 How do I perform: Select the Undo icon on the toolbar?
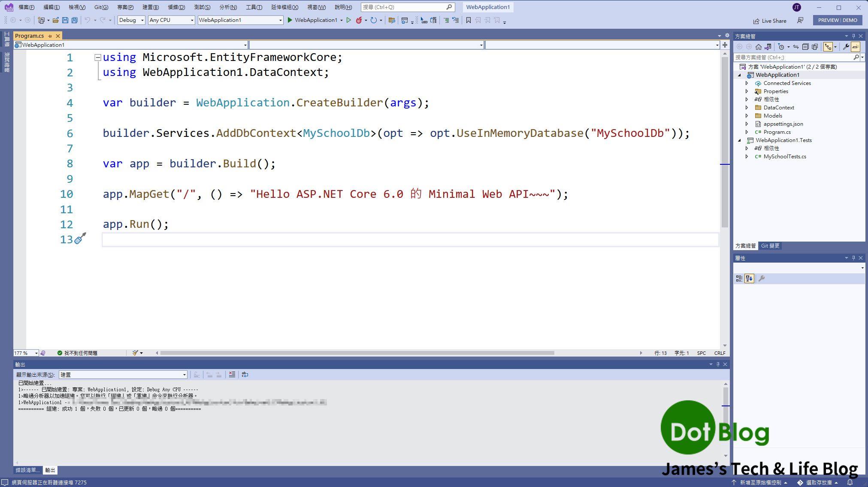(87, 20)
